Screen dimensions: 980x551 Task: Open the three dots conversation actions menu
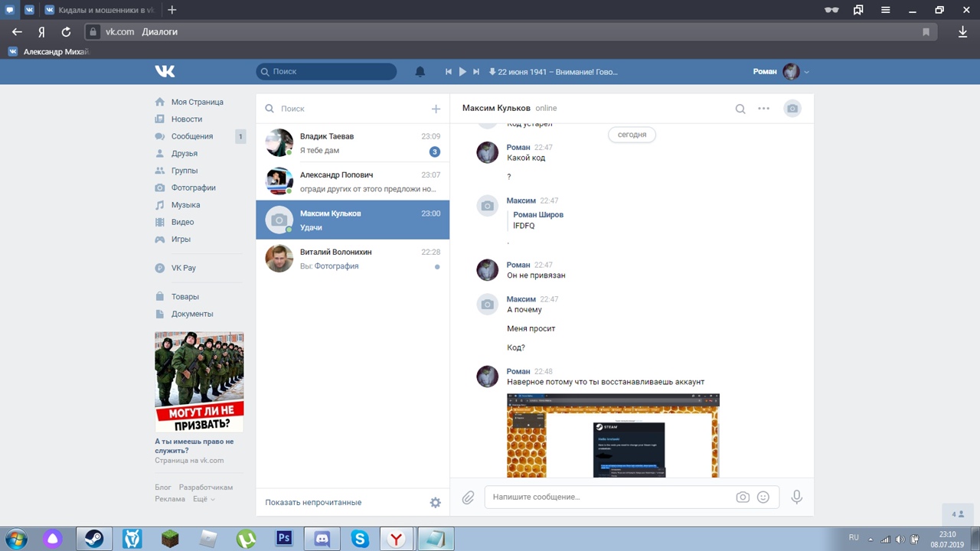click(x=763, y=109)
